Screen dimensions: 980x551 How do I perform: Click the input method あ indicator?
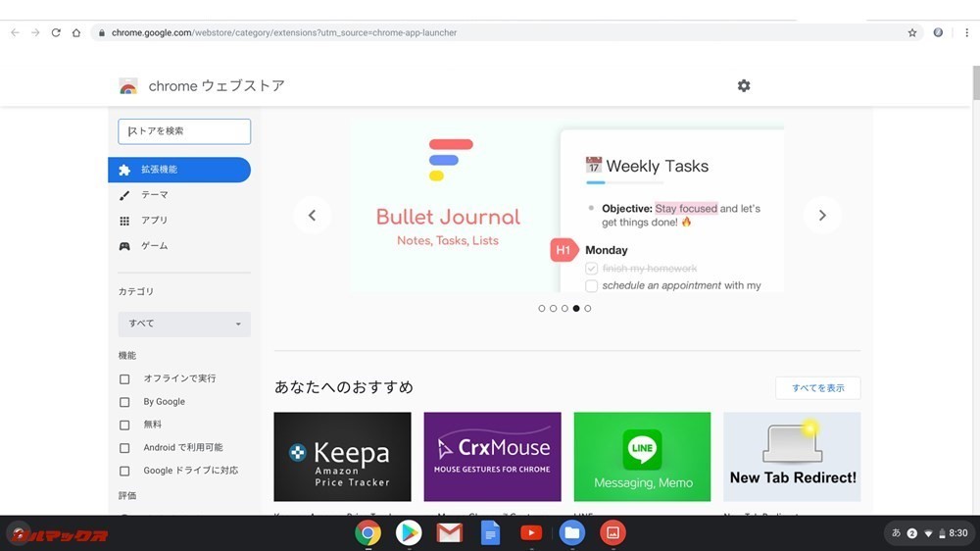pos(897,533)
